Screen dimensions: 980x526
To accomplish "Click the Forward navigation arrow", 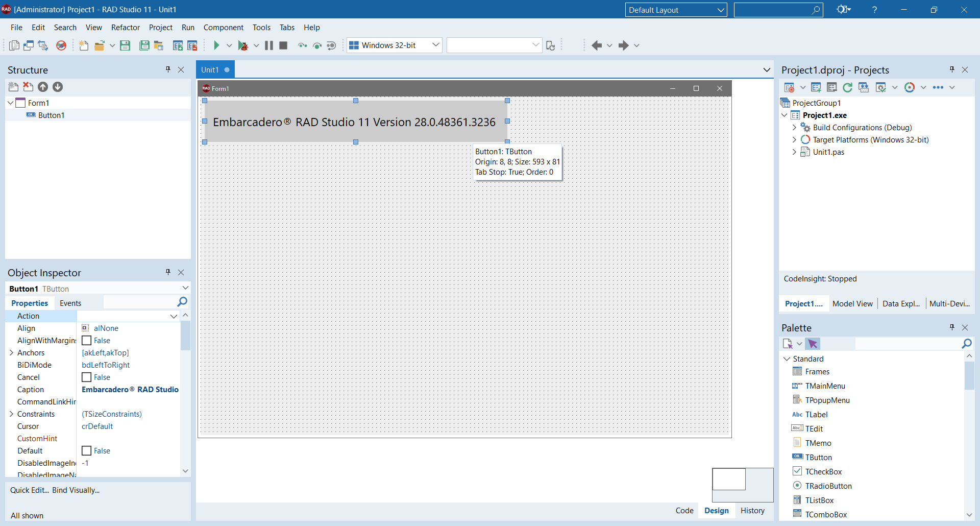I will [x=623, y=45].
